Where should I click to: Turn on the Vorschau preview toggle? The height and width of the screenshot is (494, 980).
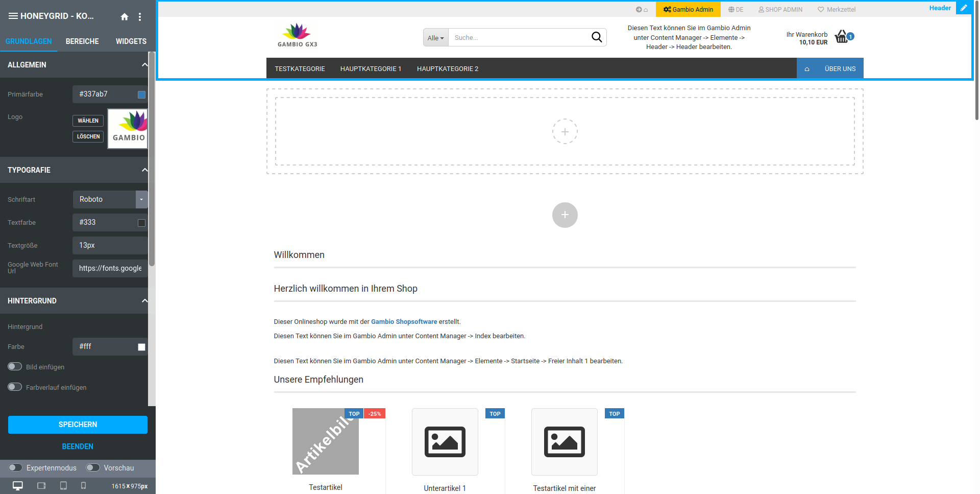92,468
